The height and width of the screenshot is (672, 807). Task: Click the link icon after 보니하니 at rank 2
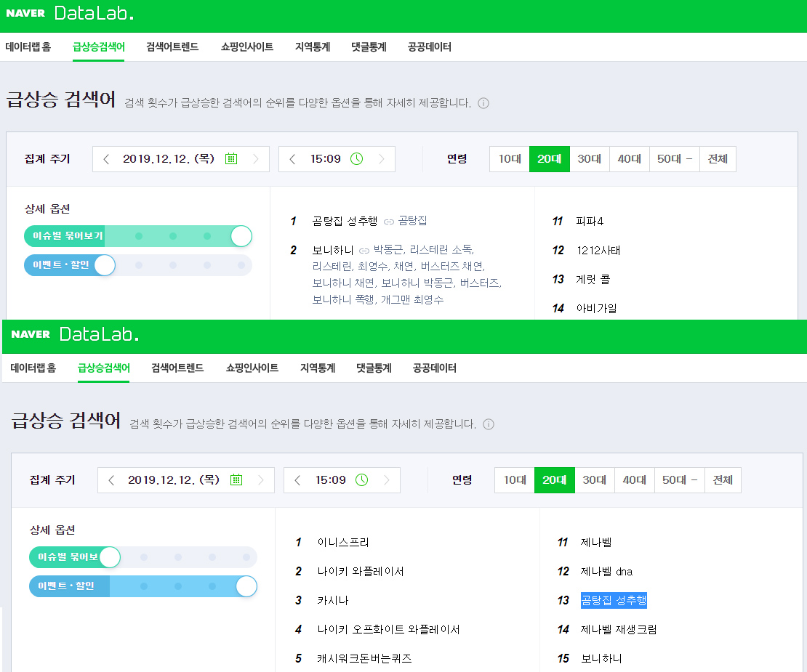[x=364, y=251]
